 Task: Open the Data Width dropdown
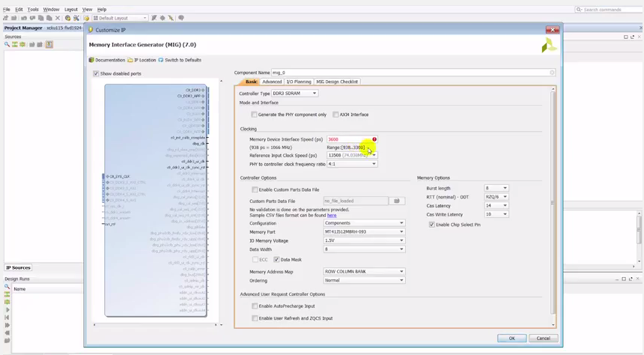click(x=364, y=249)
